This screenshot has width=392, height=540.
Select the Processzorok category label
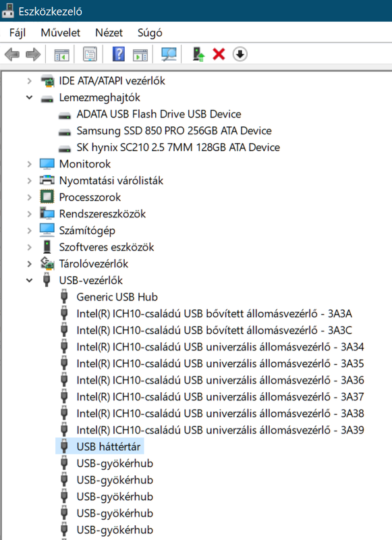pos(90,197)
